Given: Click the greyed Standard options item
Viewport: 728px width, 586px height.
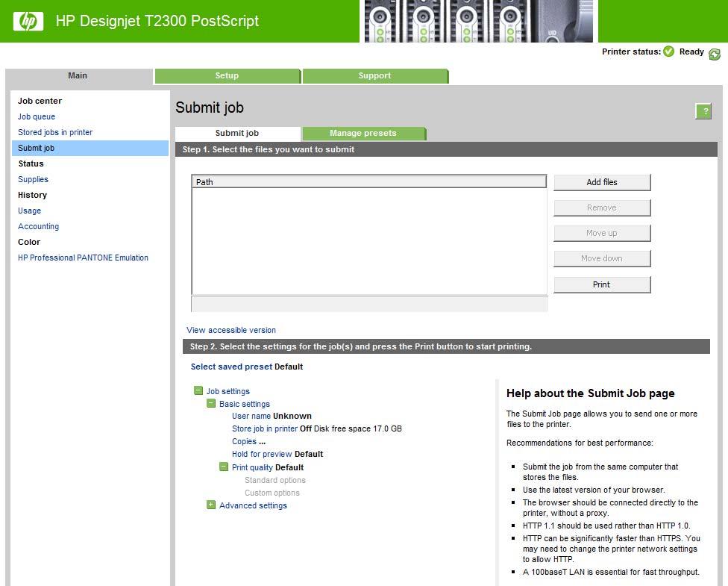Looking at the screenshot, I should coord(275,480).
